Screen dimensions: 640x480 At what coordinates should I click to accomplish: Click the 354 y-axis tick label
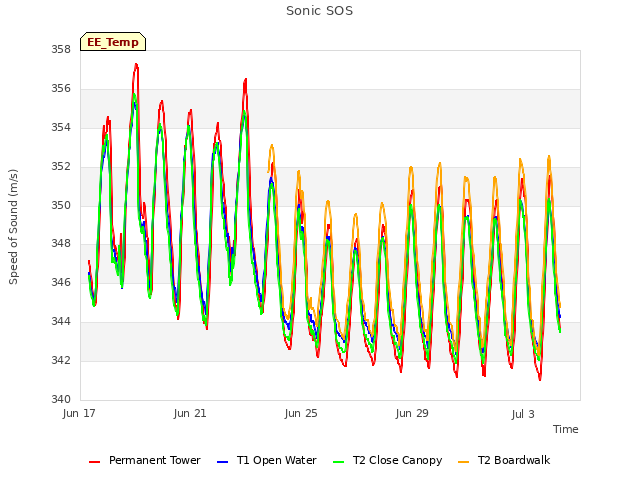tap(61, 128)
